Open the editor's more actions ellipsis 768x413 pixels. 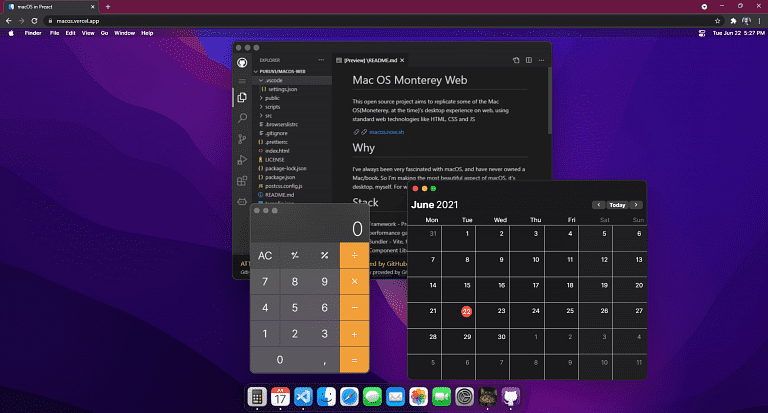click(x=541, y=60)
